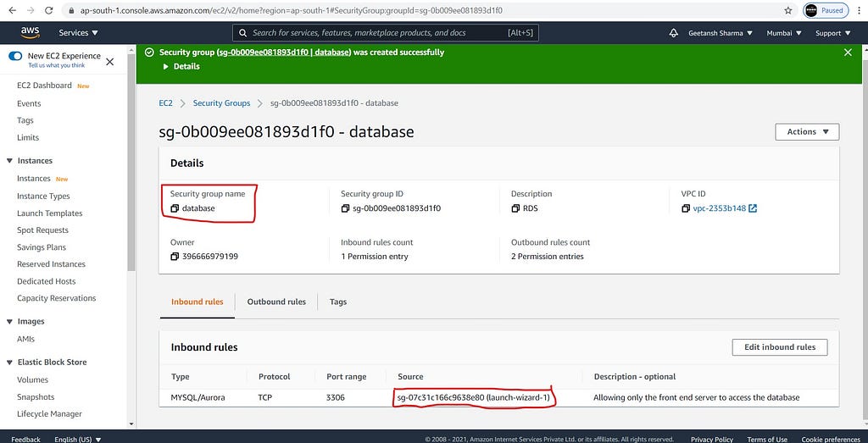
Task: Open the vpc-2353b148 link
Action: click(719, 208)
